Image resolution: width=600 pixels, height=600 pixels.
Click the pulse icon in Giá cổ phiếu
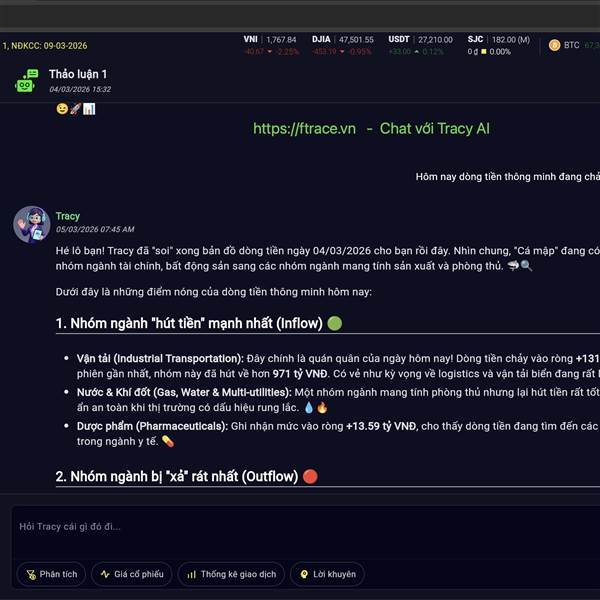[x=105, y=574]
